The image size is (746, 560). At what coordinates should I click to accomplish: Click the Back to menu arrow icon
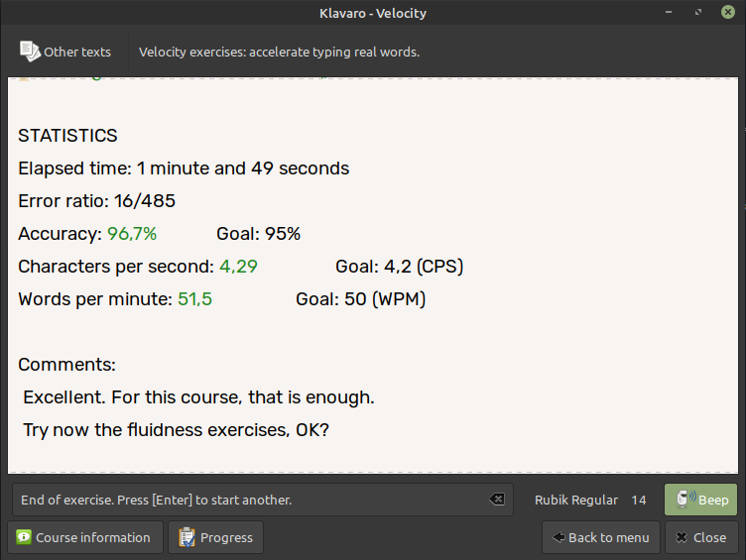pyautogui.click(x=559, y=537)
